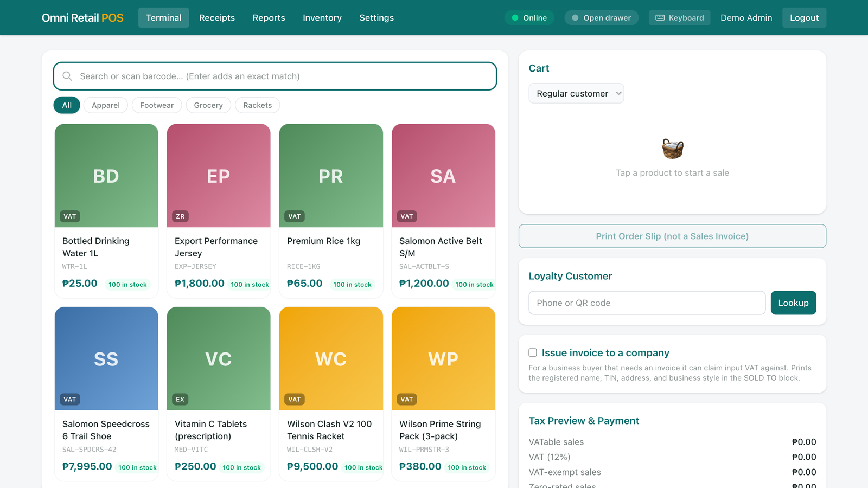
Task: Focus the Phone or QR code field
Action: (x=647, y=303)
